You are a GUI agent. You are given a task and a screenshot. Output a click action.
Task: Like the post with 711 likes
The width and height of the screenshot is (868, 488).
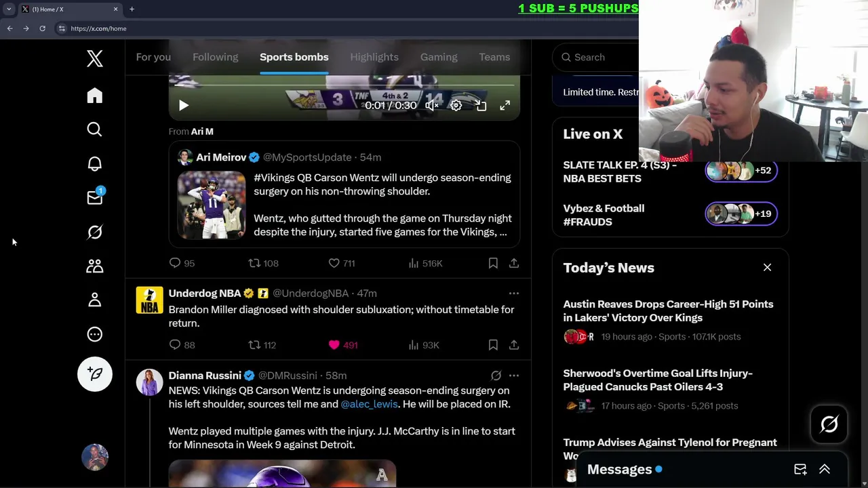tap(341, 263)
